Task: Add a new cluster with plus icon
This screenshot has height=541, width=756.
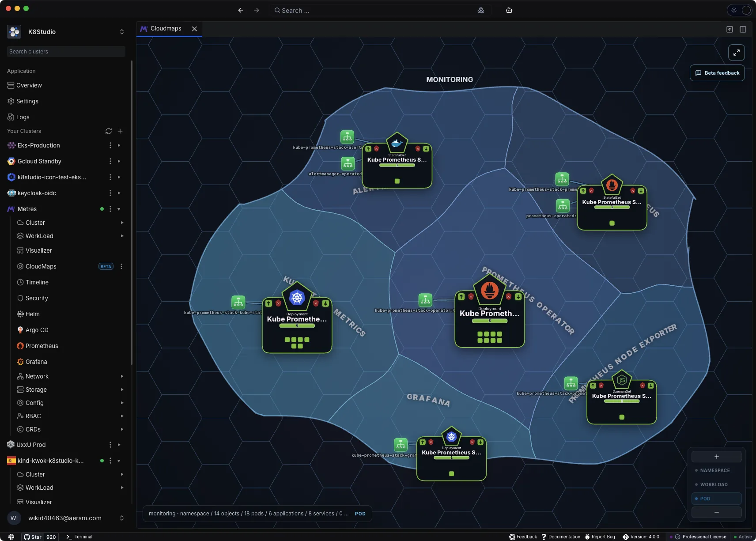Action: (x=120, y=131)
